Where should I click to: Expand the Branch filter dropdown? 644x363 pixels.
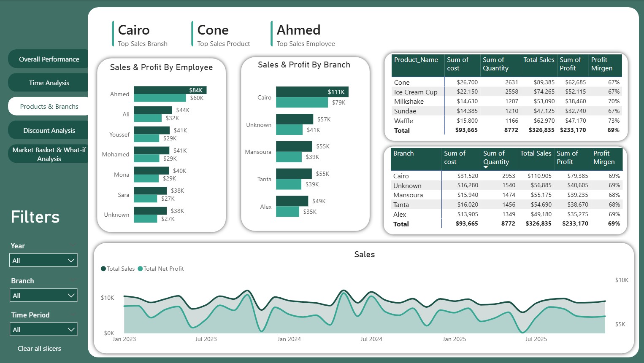pyautogui.click(x=43, y=296)
